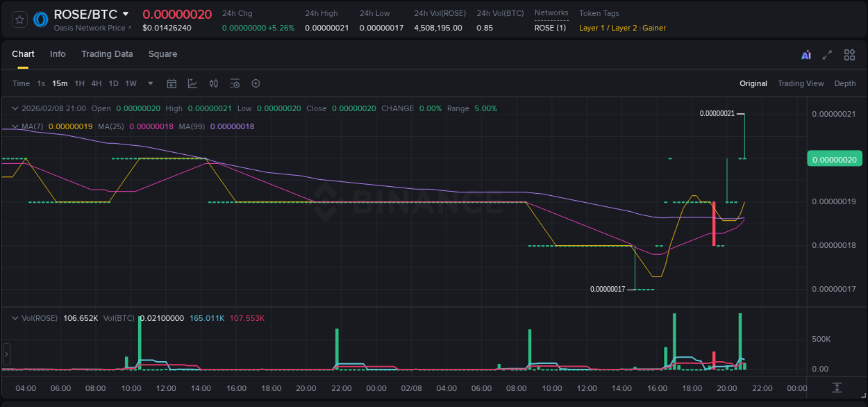This screenshot has width=868, height=407.
Task: Open the Info tab
Action: pyautogui.click(x=58, y=53)
